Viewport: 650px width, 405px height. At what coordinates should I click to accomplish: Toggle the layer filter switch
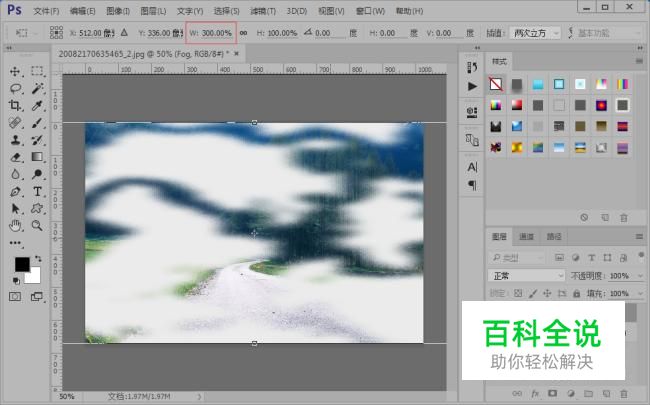pyautogui.click(x=641, y=256)
